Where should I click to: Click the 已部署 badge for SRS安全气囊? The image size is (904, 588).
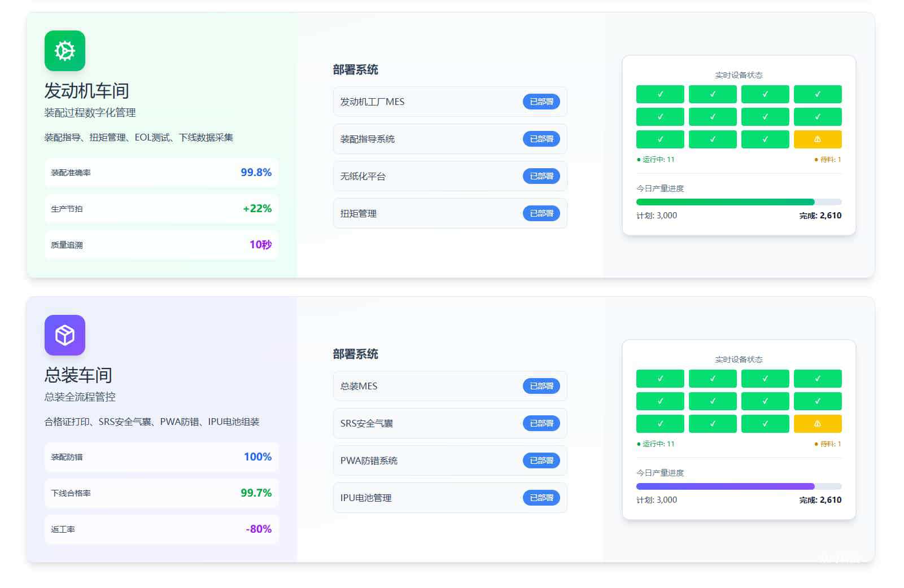pos(541,423)
